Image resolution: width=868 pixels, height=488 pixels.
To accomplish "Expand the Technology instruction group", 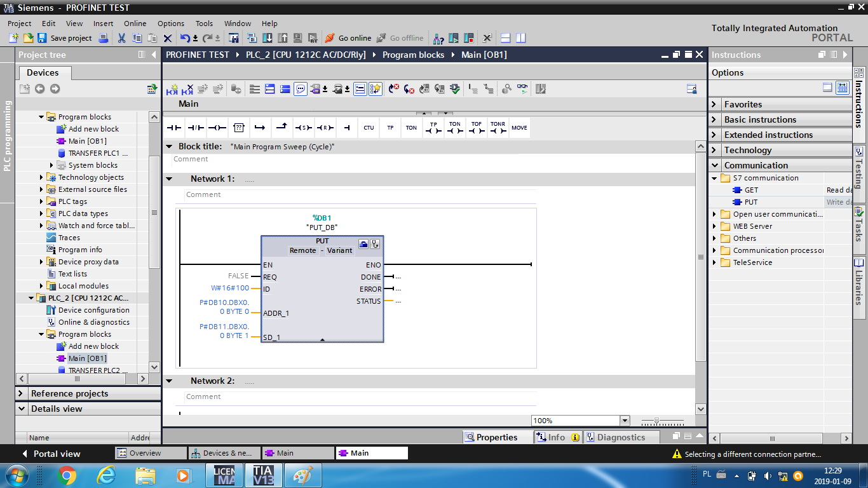I will (714, 150).
